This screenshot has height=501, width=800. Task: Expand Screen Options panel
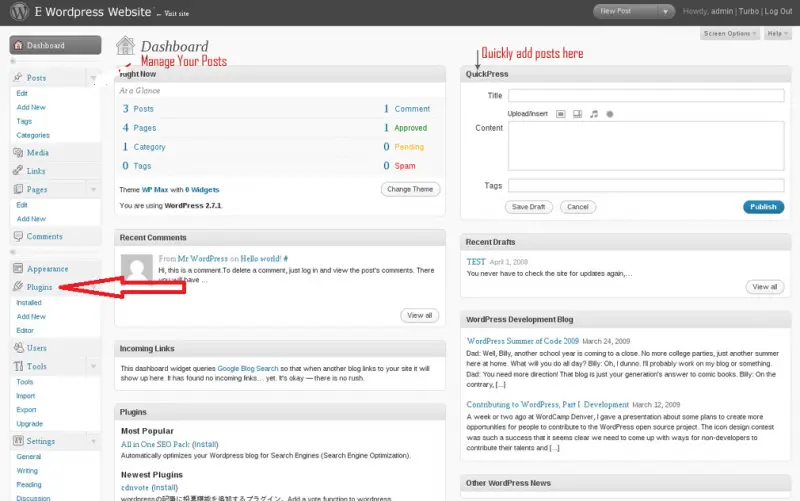(x=730, y=34)
